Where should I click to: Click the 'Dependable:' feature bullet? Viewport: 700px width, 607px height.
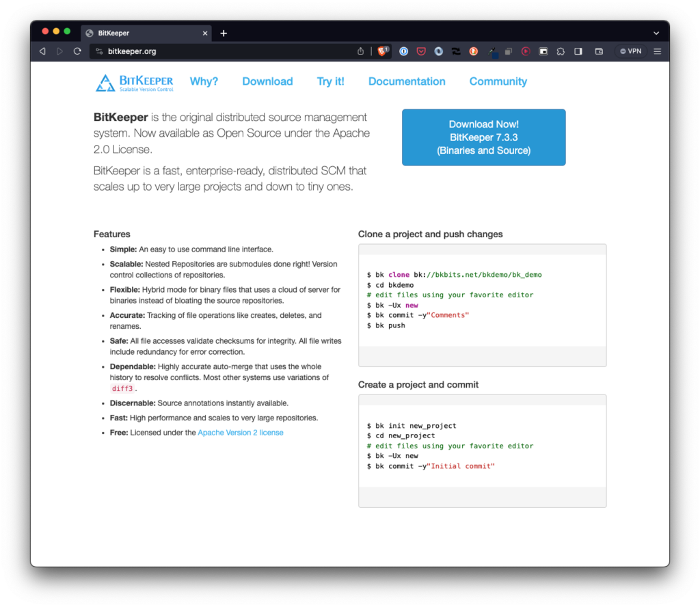(x=219, y=377)
